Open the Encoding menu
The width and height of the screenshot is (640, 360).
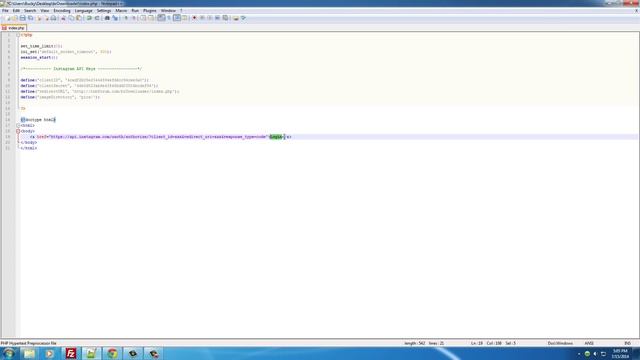(x=62, y=11)
